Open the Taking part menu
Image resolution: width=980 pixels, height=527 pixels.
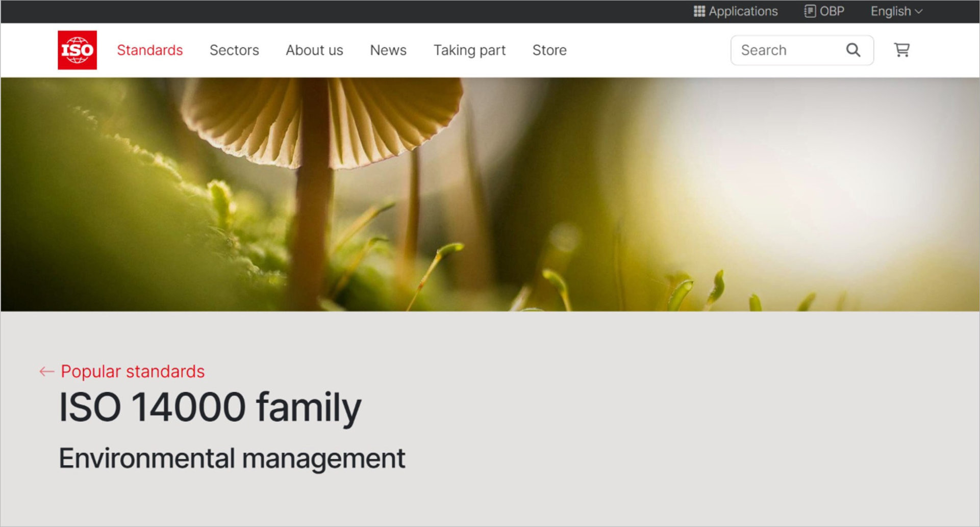(469, 50)
